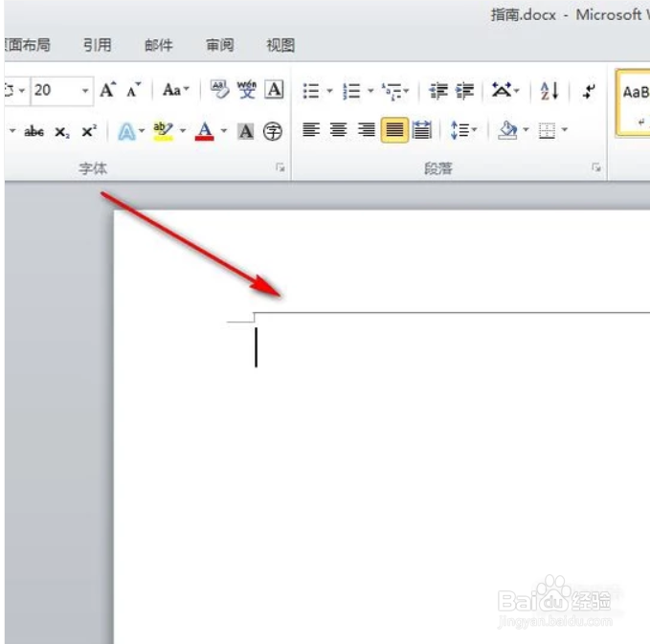Screen dimensions: 650x644
Task: Click the Distributed alignment icon
Action: (x=421, y=130)
